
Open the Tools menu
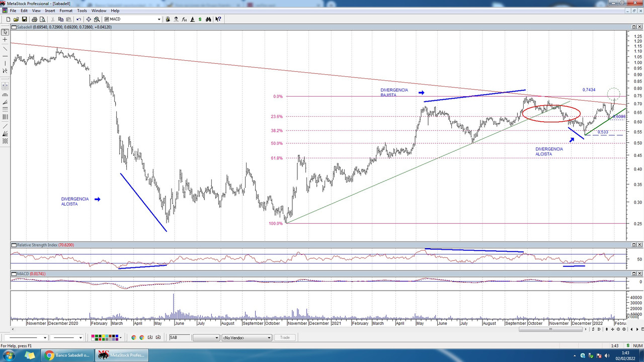(x=82, y=11)
